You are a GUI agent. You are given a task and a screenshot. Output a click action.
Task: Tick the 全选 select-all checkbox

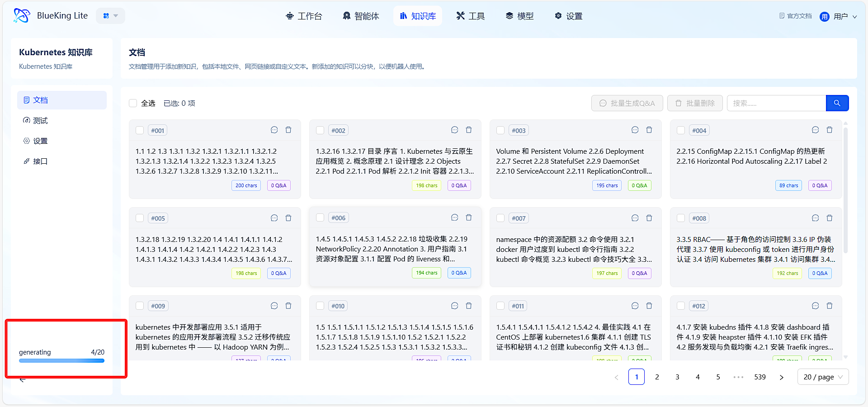133,103
